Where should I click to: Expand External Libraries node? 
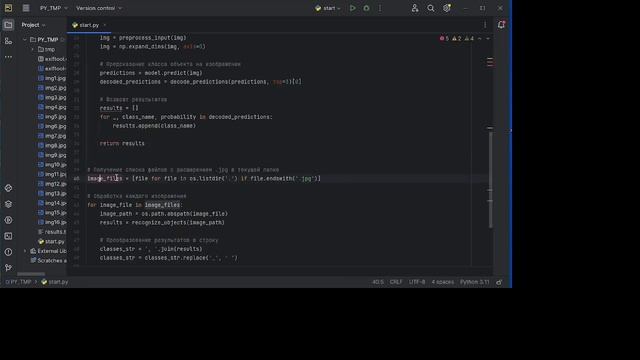pyautogui.click(x=24, y=251)
